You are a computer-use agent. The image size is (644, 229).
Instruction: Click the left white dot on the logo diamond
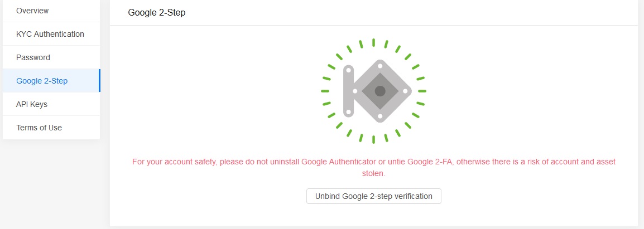[355, 91]
